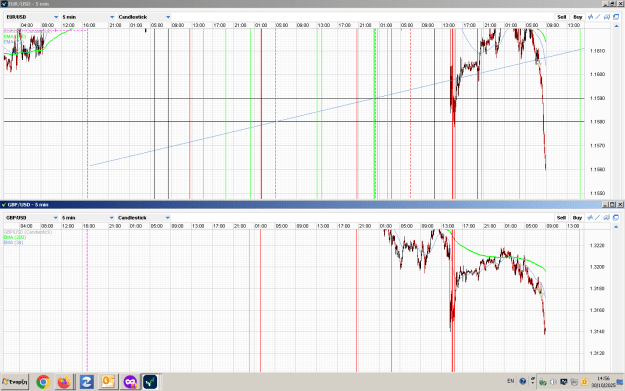Open indicators icon in EUR/USD chart toolbar
This screenshot has width=625, height=391.
coord(590,17)
